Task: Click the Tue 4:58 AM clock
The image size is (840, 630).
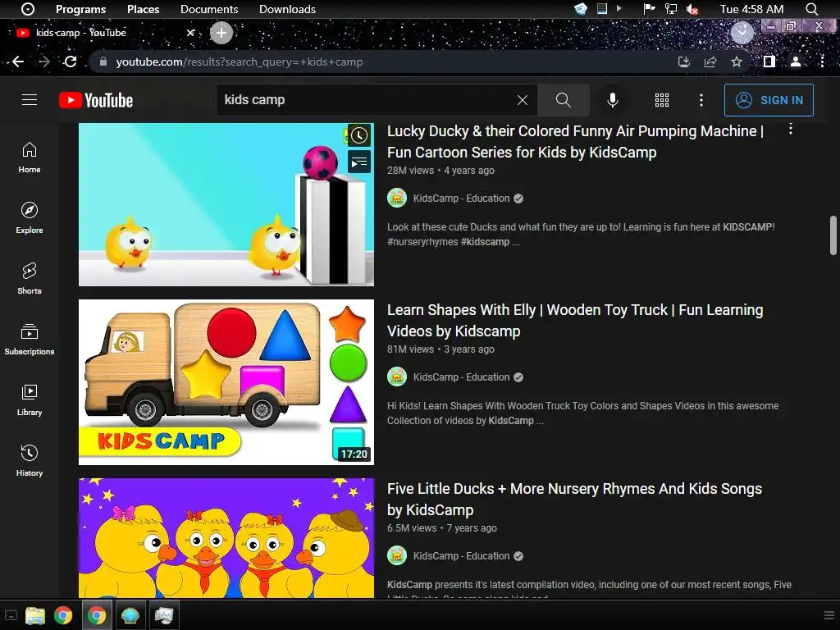Action: (751, 9)
